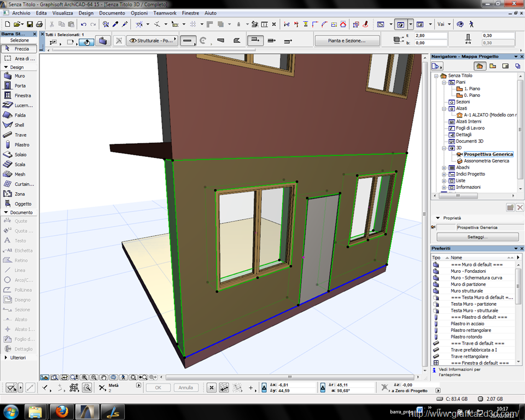525x420 pixels.
Task: Open Firefox from the taskbar
Action: [x=61, y=411]
